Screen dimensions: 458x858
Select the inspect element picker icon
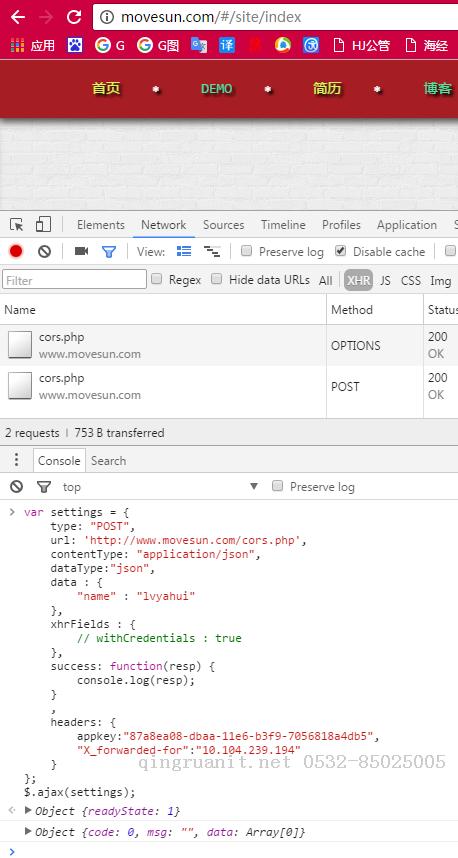[16, 225]
